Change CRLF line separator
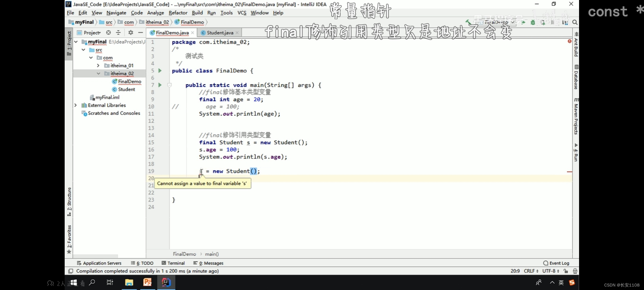644x290 pixels. (531, 271)
